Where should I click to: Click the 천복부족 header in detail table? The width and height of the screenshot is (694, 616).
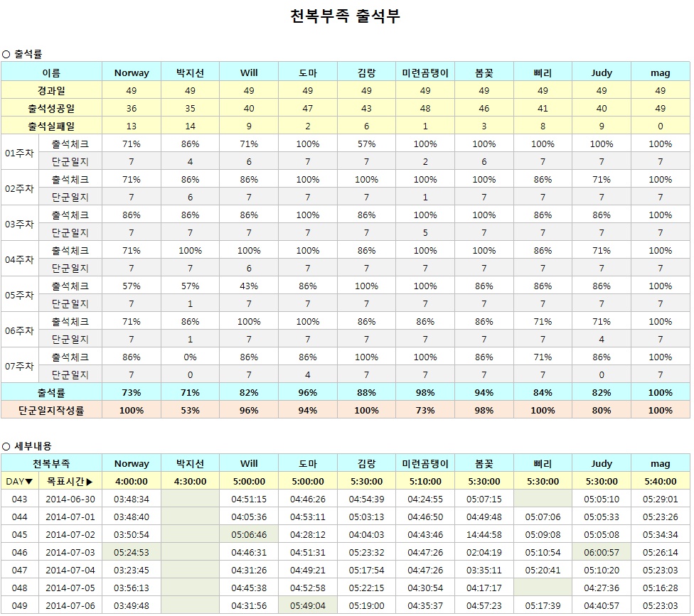(51, 463)
